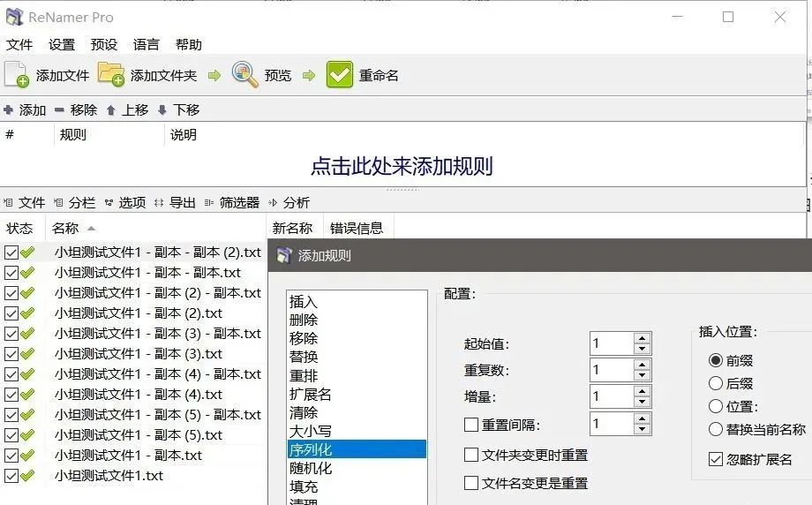
Task: Increase the 重复数 spinner value
Action: [x=643, y=365]
